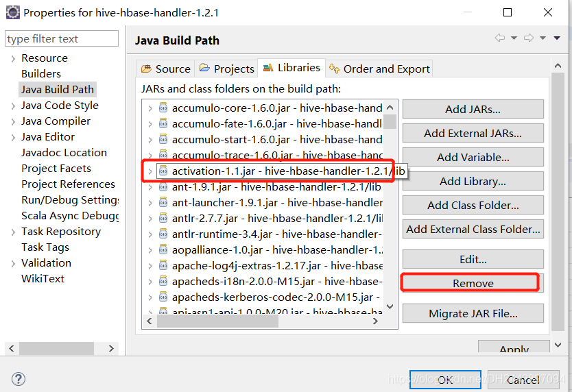The image size is (572, 392).
Task: Click the jar list horizontal scrollbar thumb
Action: [217, 321]
